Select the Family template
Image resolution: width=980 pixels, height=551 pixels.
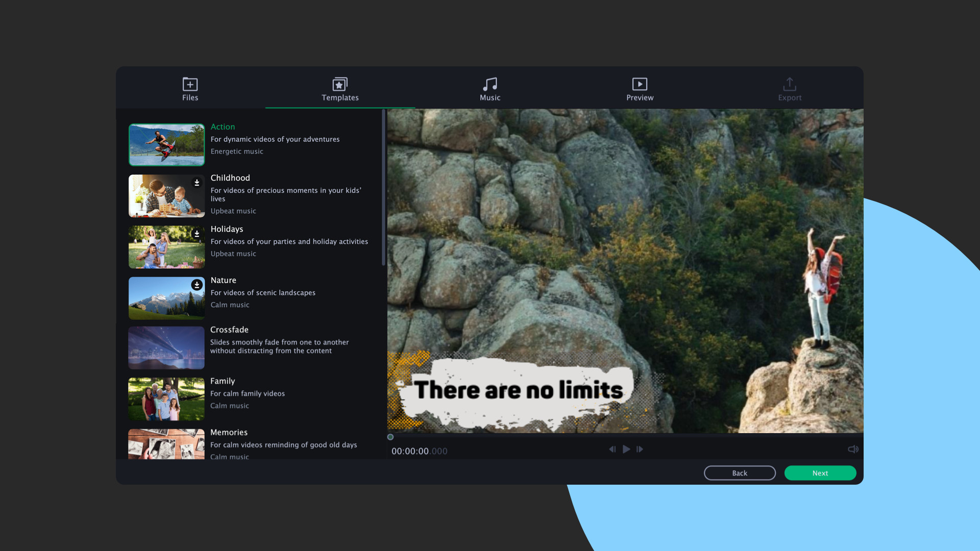166,398
